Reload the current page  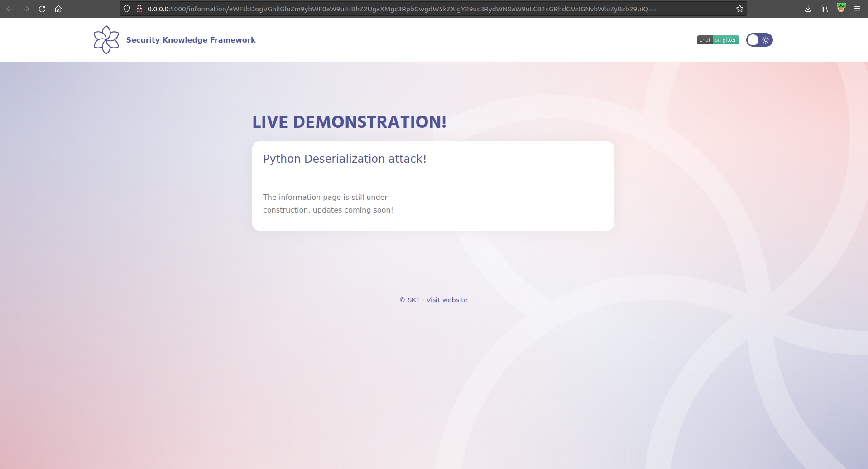(42, 9)
